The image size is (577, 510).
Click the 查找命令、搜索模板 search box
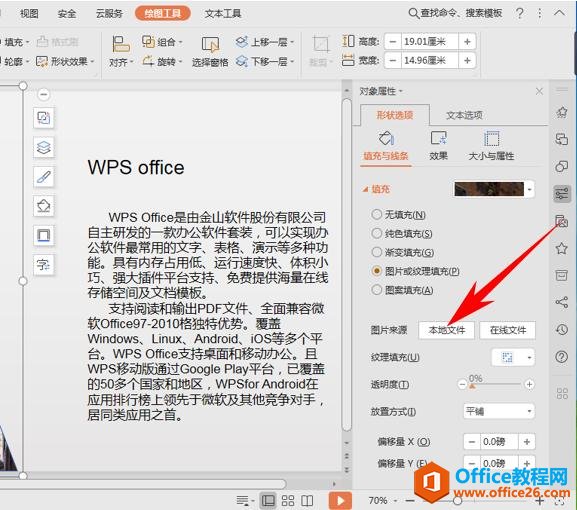coord(456,13)
